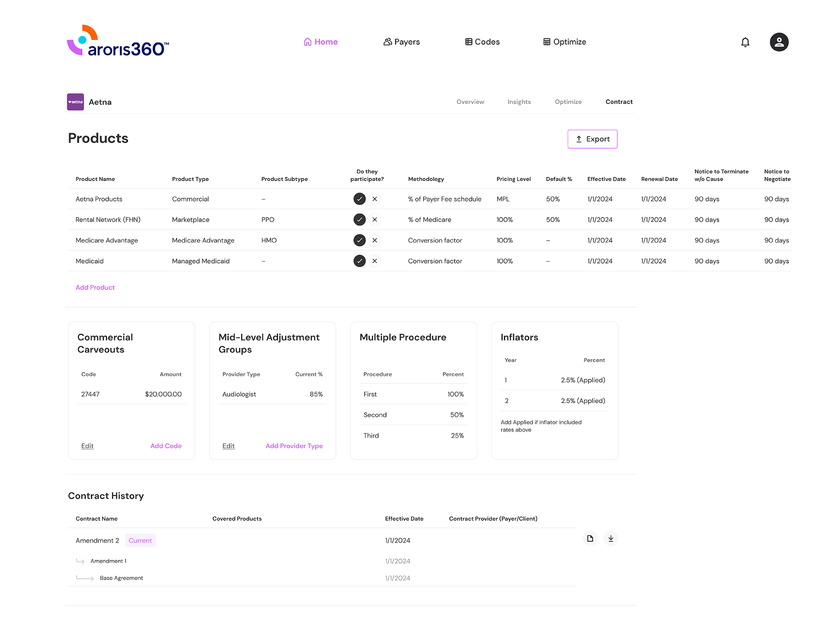The height and width of the screenshot is (618, 840).
Task: Click the Product Name column header
Action: 95,179
